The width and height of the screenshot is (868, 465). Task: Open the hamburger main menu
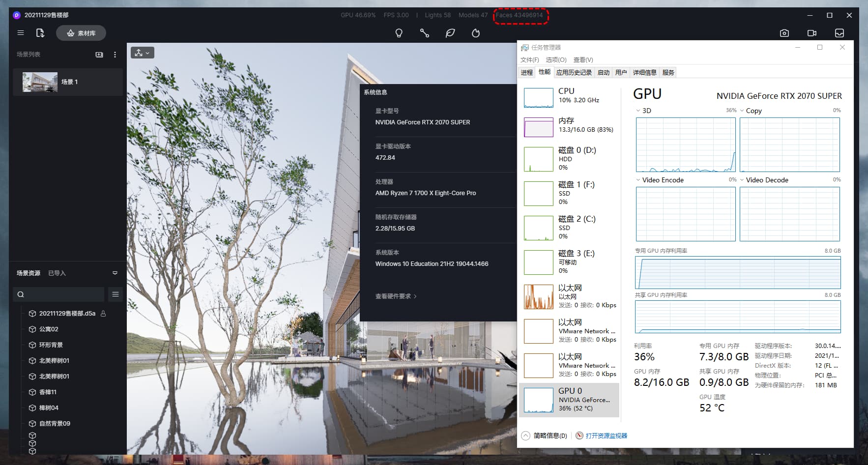pyautogui.click(x=21, y=33)
